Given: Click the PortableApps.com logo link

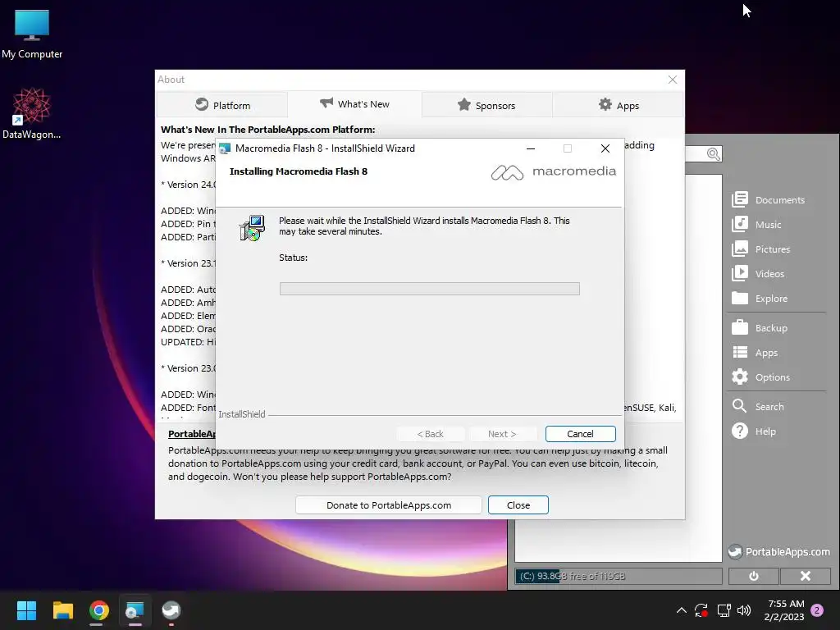Looking at the screenshot, I should [779, 552].
